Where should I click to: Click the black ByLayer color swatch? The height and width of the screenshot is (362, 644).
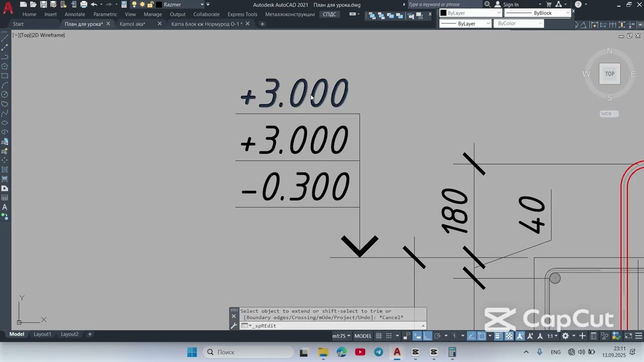pyautogui.click(x=443, y=13)
